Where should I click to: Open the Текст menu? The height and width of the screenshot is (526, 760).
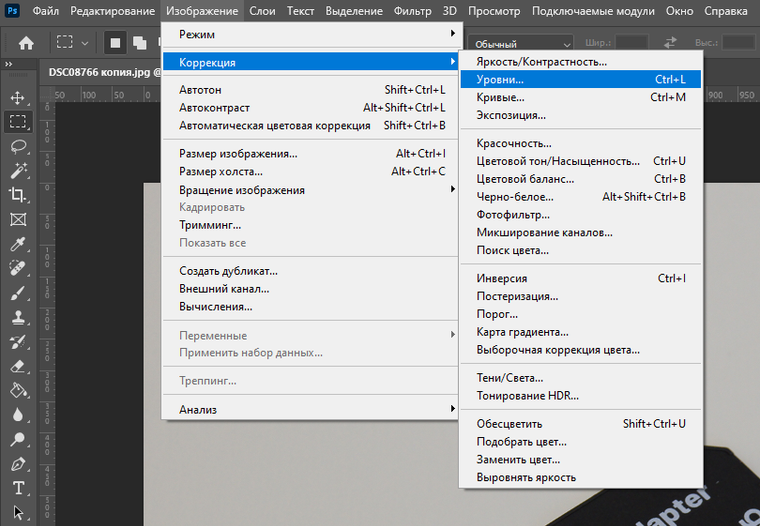300,11
